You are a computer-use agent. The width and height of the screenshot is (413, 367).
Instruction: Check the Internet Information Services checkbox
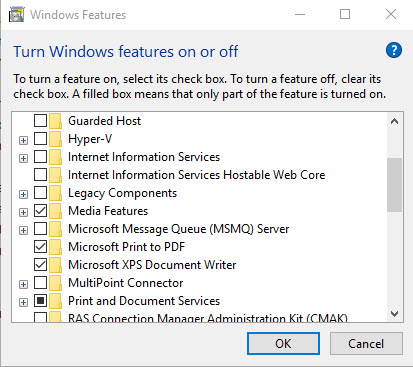(40, 156)
